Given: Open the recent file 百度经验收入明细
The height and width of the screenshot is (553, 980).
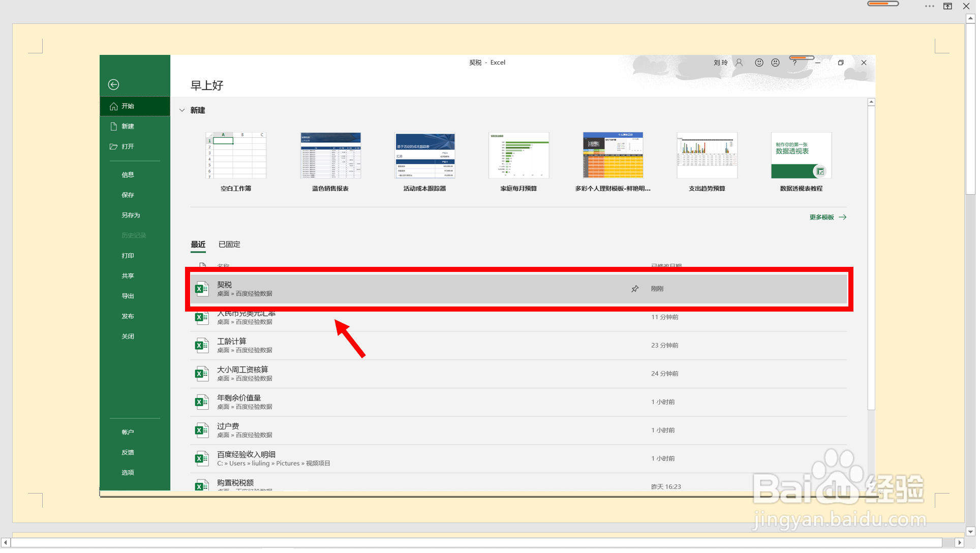Looking at the screenshot, I should tap(520, 461).
